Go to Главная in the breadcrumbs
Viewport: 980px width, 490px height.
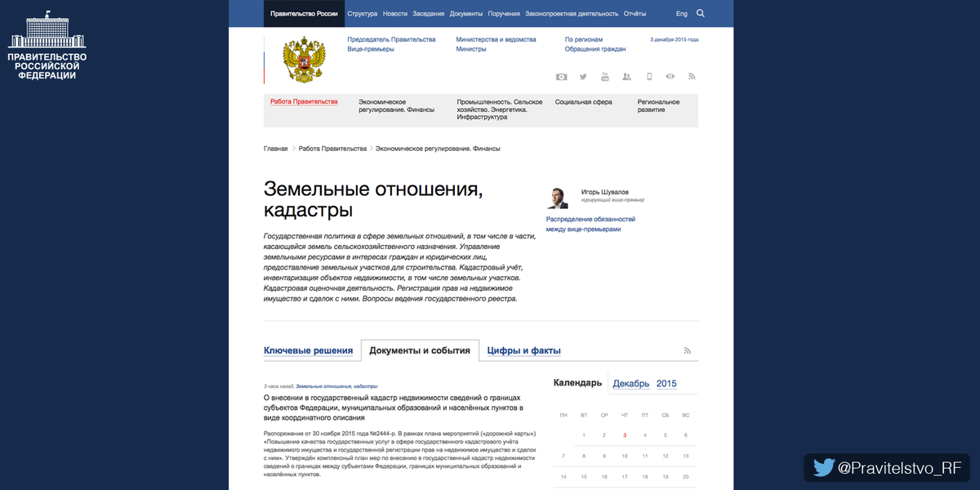click(275, 149)
